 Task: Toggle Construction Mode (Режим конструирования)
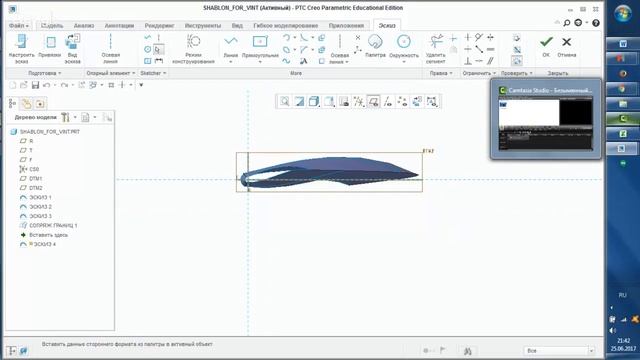193,48
